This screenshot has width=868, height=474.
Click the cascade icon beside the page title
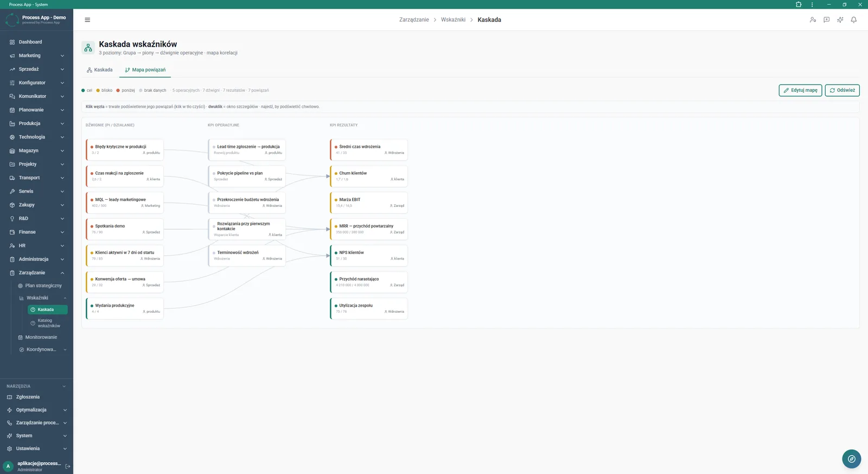(x=88, y=48)
